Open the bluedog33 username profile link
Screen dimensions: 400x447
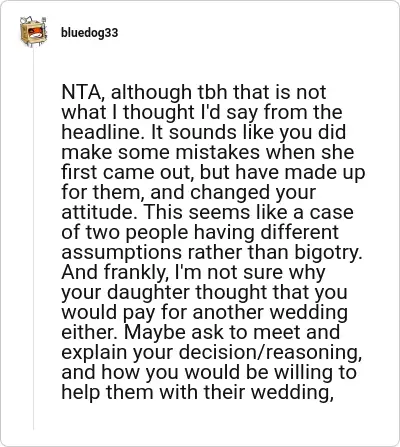[x=89, y=33]
